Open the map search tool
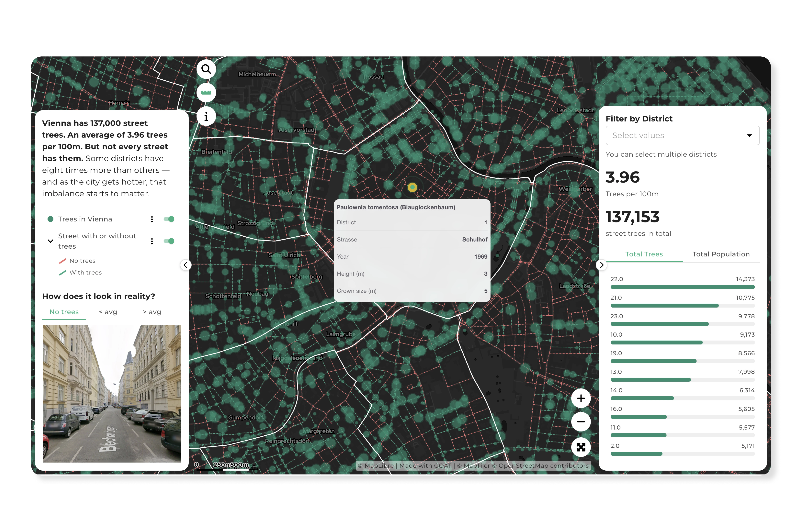Viewport: 802px width, 532px height. tap(206, 69)
